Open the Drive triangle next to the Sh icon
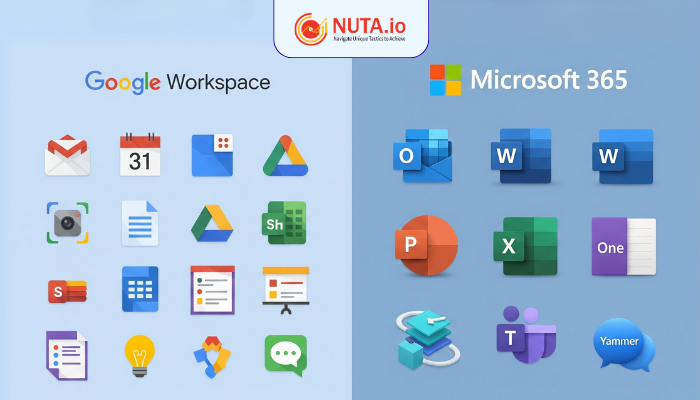The width and height of the screenshot is (700, 400). tap(212, 223)
